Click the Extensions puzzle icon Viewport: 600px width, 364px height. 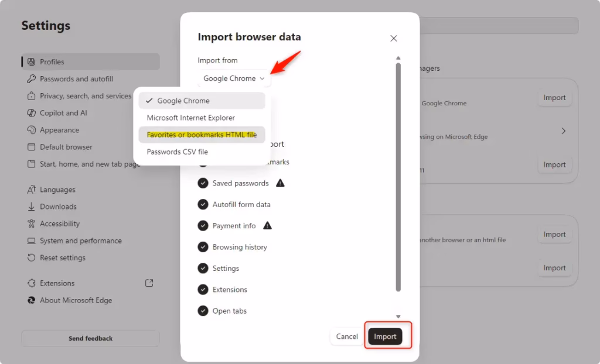[x=32, y=283]
